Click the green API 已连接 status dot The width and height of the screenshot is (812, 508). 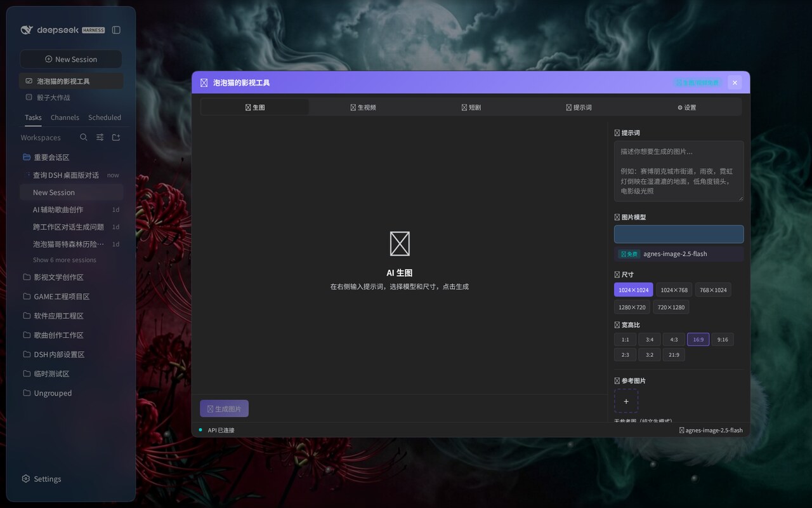200,430
